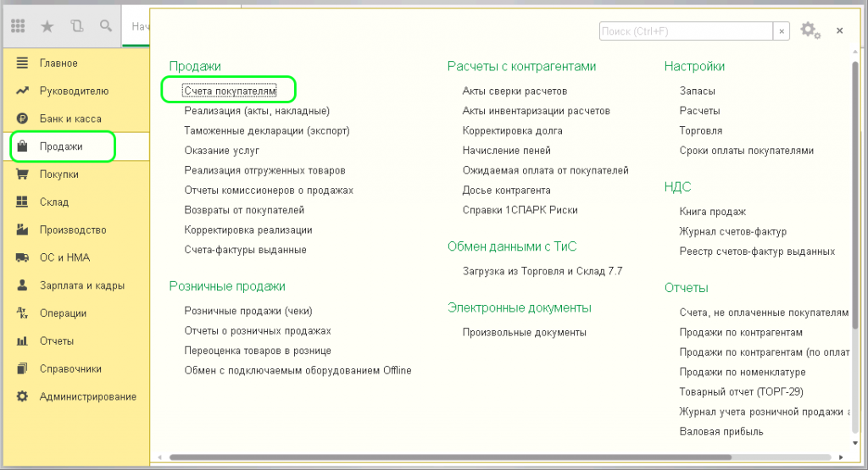
Task: Open Сроки оплаты покупателями settings
Action: tap(747, 151)
